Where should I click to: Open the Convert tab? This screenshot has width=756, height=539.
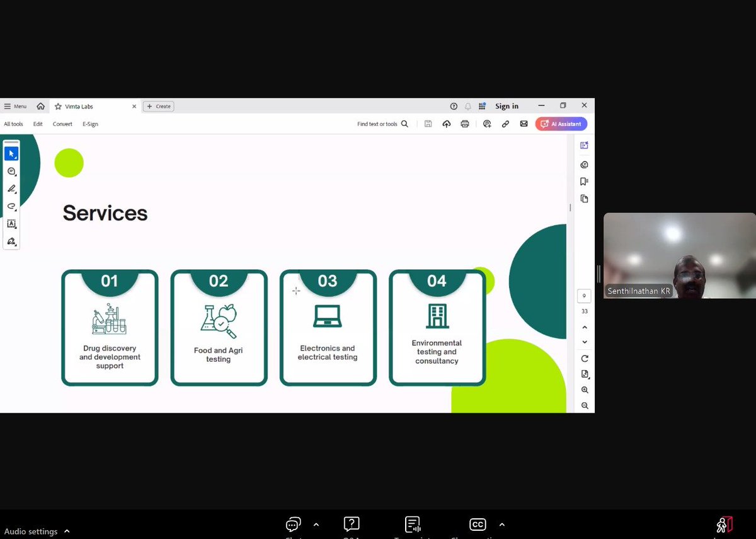pyautogui.click(x=62, y=124)
